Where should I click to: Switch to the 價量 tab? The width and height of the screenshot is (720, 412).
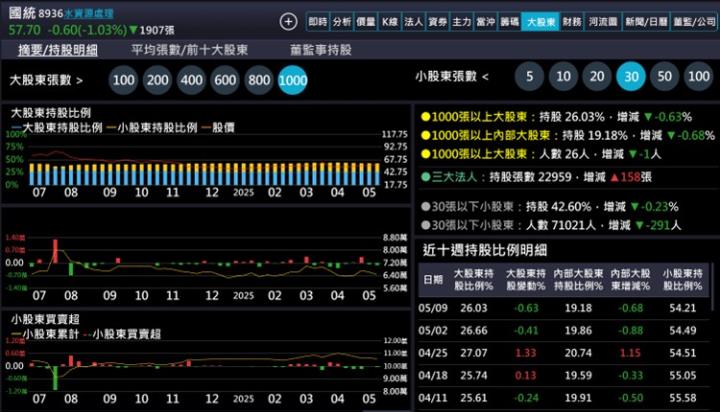tap(366, 22)
